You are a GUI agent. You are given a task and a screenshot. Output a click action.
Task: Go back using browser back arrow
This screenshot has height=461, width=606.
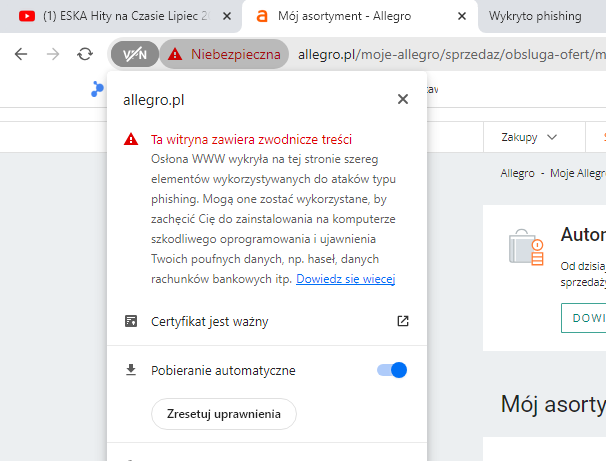(x=21, y=54)
